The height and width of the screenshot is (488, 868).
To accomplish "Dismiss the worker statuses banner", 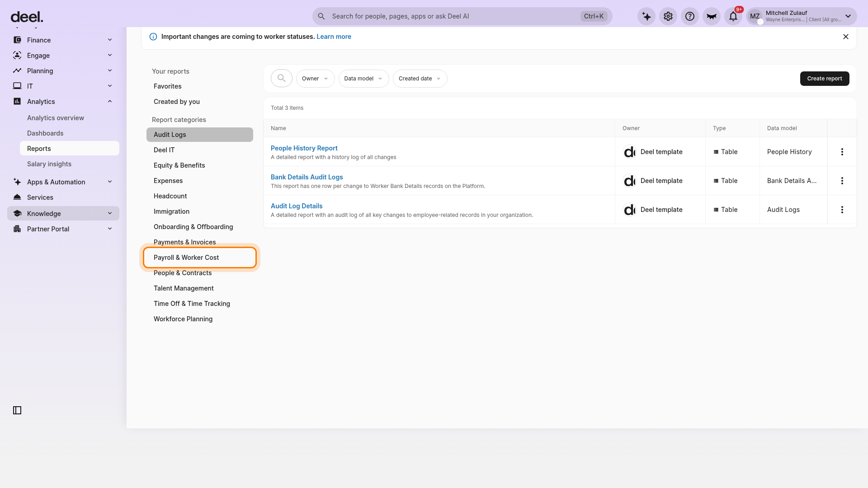I will click(846, 37).
